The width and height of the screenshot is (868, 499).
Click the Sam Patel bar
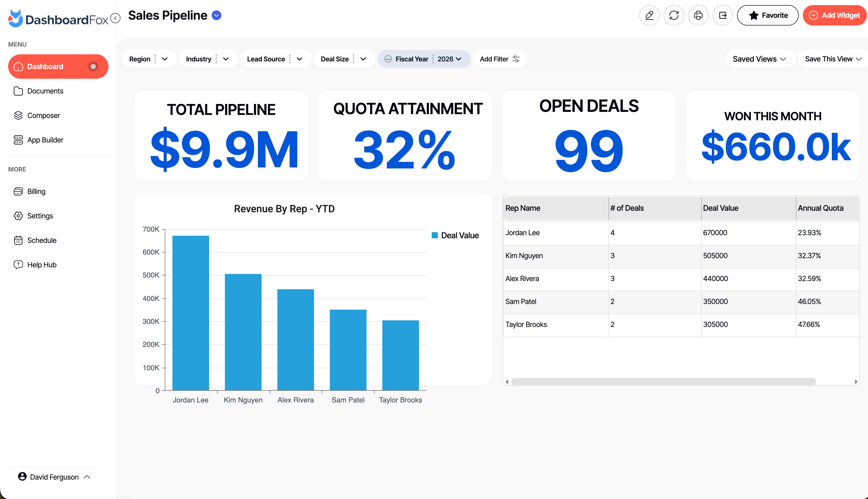(x=348, y=350)
